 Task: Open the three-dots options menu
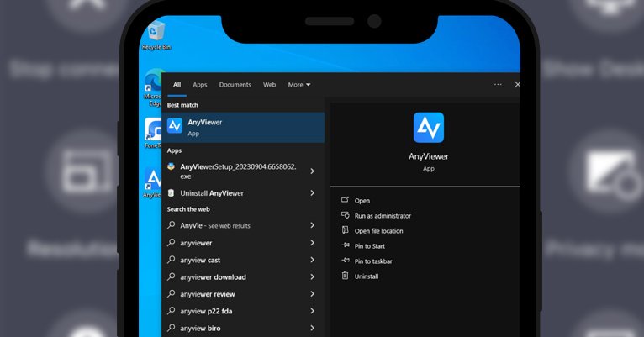498,84
